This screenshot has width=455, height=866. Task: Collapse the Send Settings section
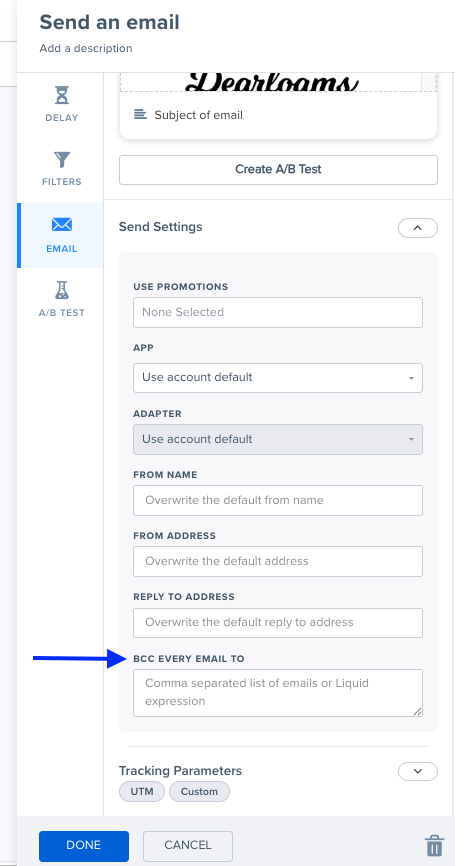(x=418, y=228)
